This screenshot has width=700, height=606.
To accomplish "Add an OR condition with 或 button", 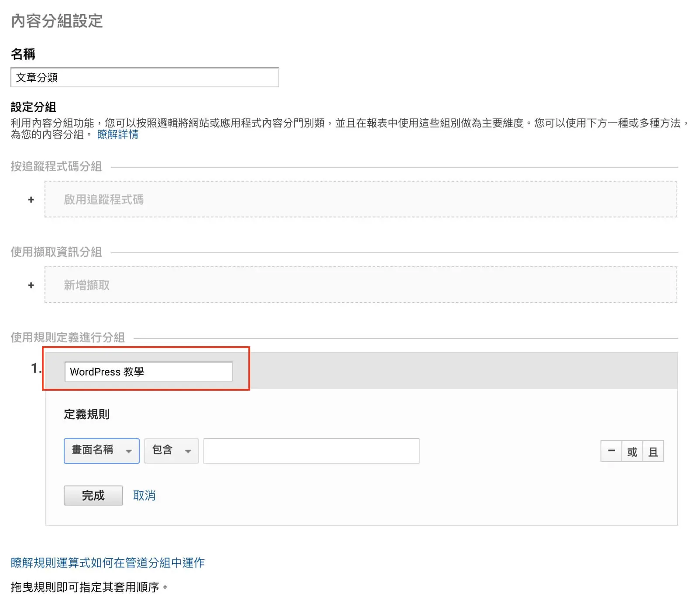I will coord(632,451).
